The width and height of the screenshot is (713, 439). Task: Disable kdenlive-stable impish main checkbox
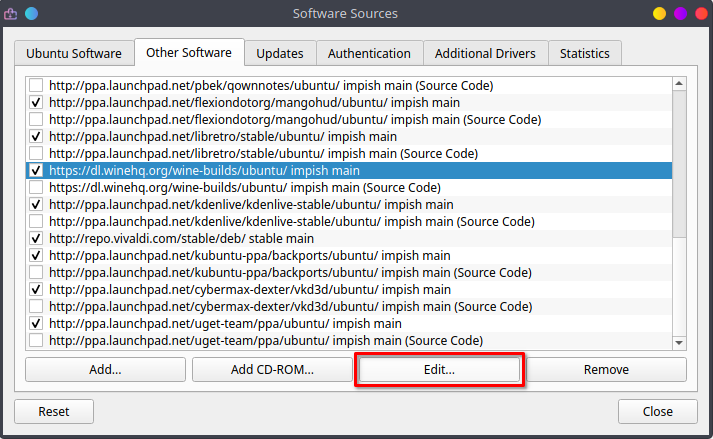click(36, 204)
